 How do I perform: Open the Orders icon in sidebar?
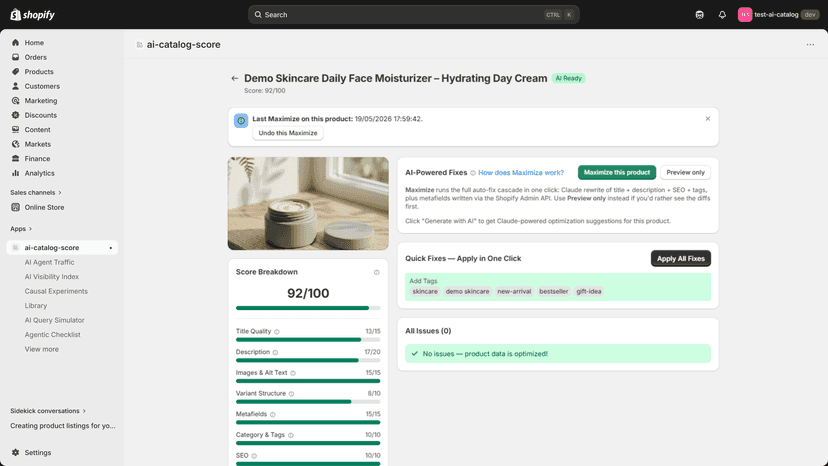click(x=15, y=57)
